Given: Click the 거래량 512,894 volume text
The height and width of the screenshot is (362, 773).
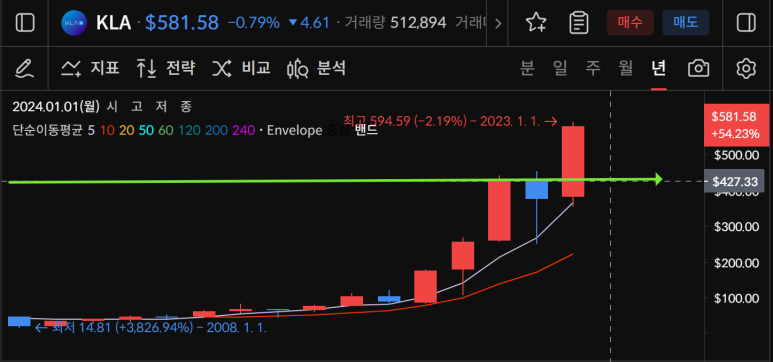Looking at the screenshot, I should tap(395, 23).
